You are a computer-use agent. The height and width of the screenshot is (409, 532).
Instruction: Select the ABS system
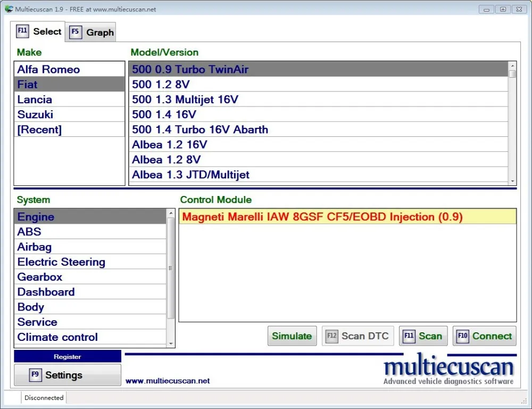pyautogui.click(x=90, y=231)
